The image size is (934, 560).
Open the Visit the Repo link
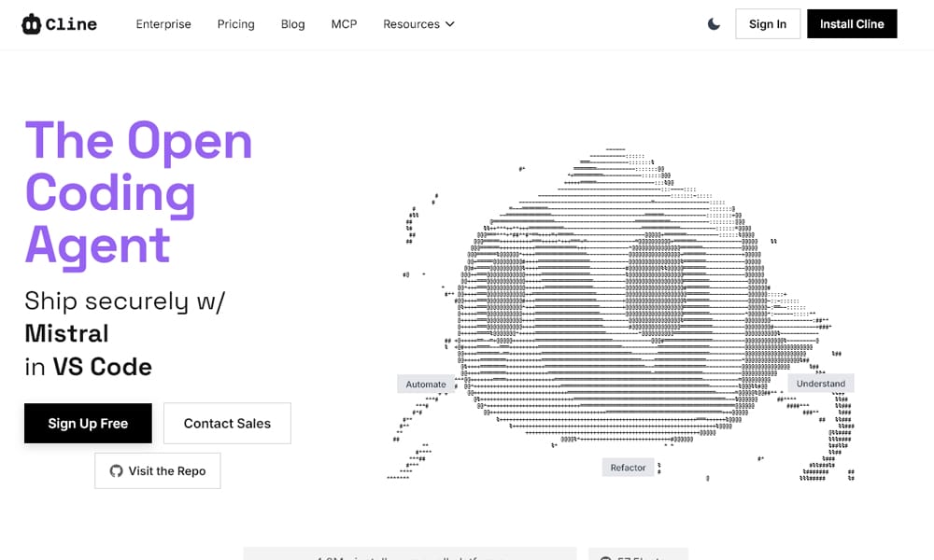(158, 471)
